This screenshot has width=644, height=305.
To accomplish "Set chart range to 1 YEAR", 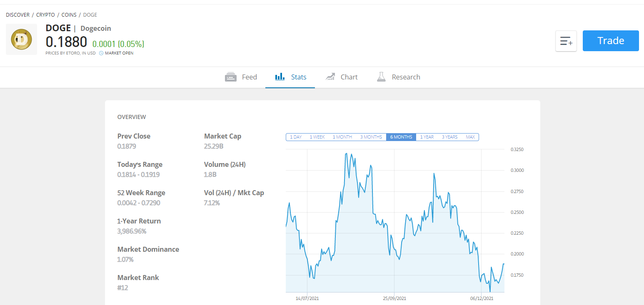I will pyautogui.click(x=427, y=137).
